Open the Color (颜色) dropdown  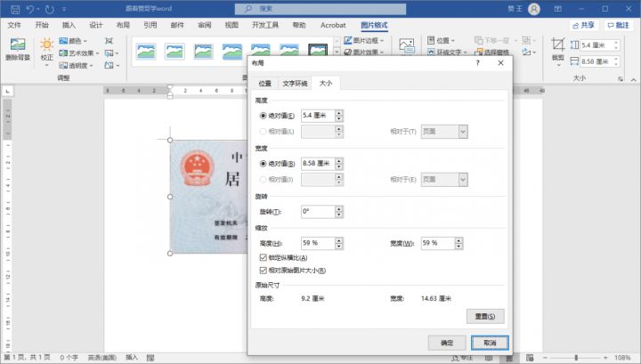(x=73, y=41)
